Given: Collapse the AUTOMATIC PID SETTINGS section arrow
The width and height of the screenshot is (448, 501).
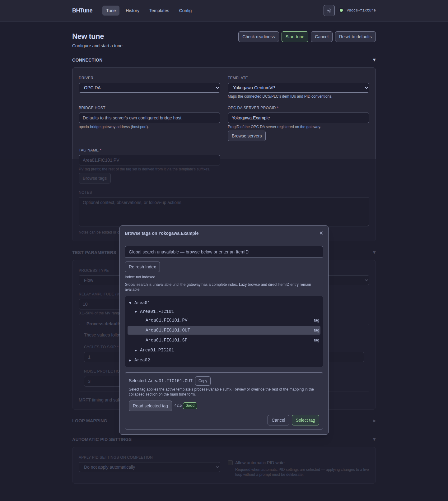Looking at the screenshot, I should tap(374, 439).
